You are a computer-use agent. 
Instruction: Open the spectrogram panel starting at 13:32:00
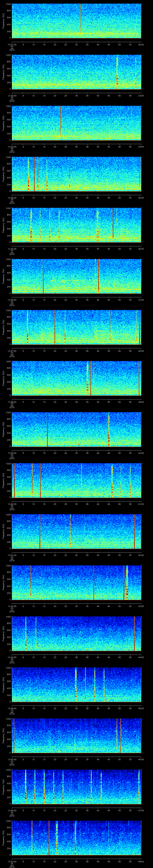click(x=76, y=72)
